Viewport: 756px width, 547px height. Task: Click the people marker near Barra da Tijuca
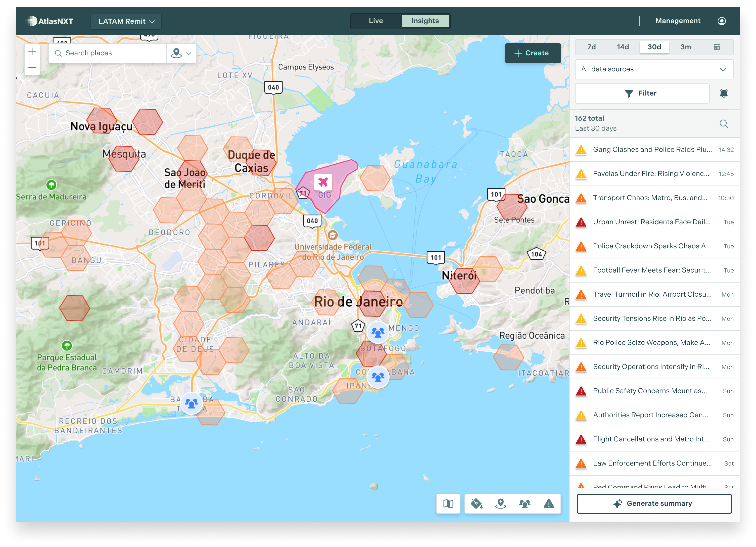point(191,403)
